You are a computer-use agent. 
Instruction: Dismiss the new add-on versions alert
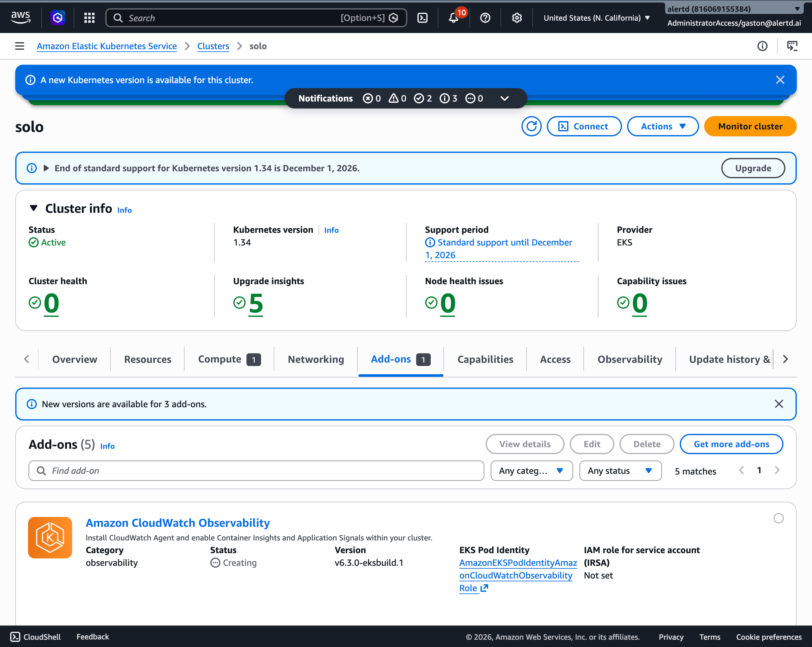[779, 404]
